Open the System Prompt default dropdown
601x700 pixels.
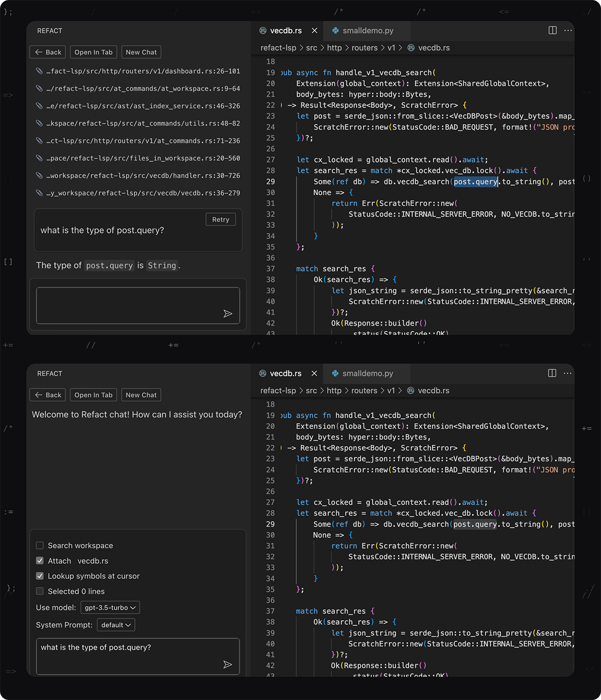pyautogui.click(x=116, y=625)
